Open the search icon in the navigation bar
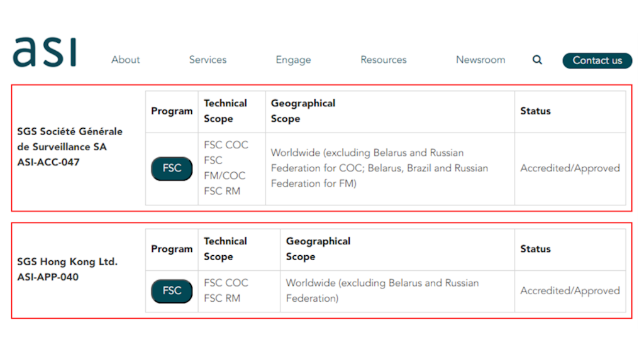 click(x=536, y=59)
